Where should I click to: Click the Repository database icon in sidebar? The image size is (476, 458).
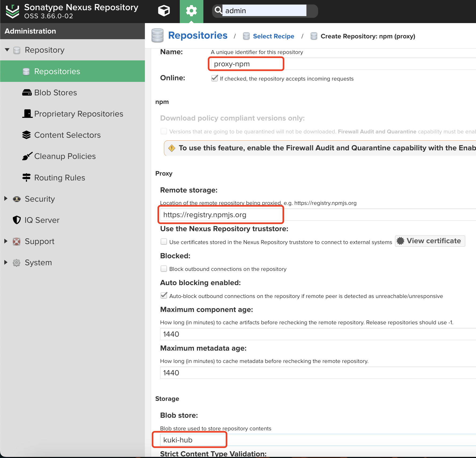pos(17,50)
